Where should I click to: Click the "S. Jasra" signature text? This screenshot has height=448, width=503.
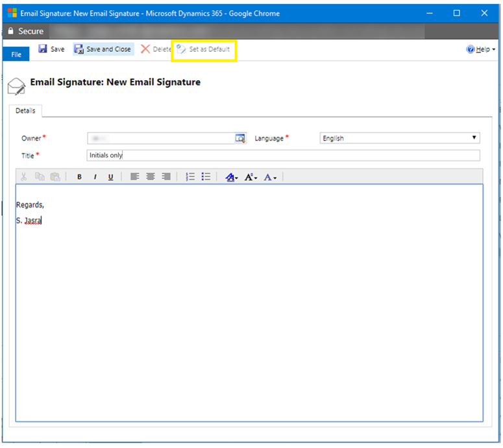(x=29, y=220)
